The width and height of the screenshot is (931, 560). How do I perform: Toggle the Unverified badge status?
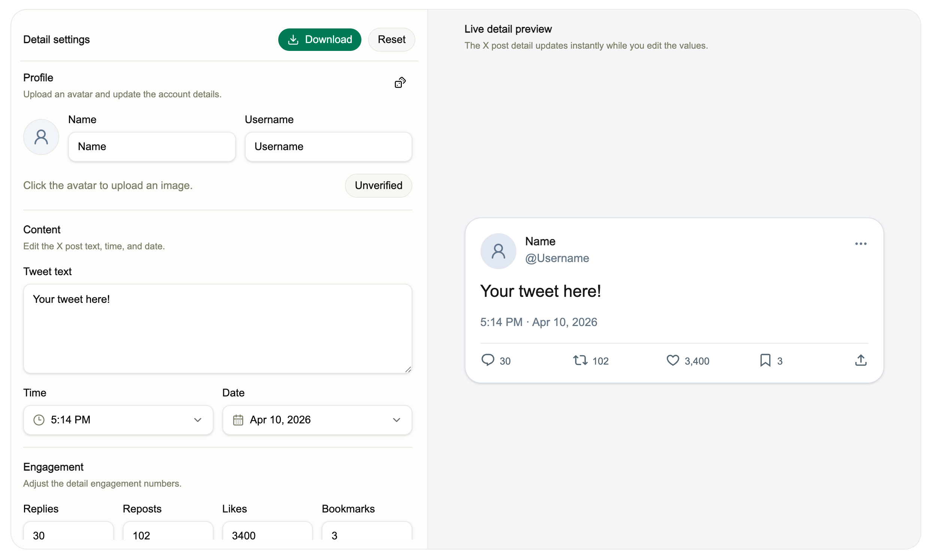378,185
